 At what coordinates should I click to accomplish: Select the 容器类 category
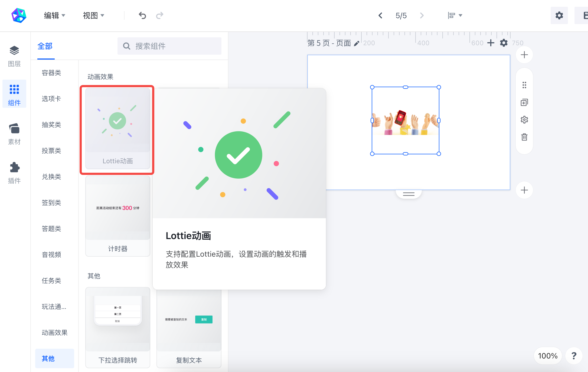click(x=51, y=73)
